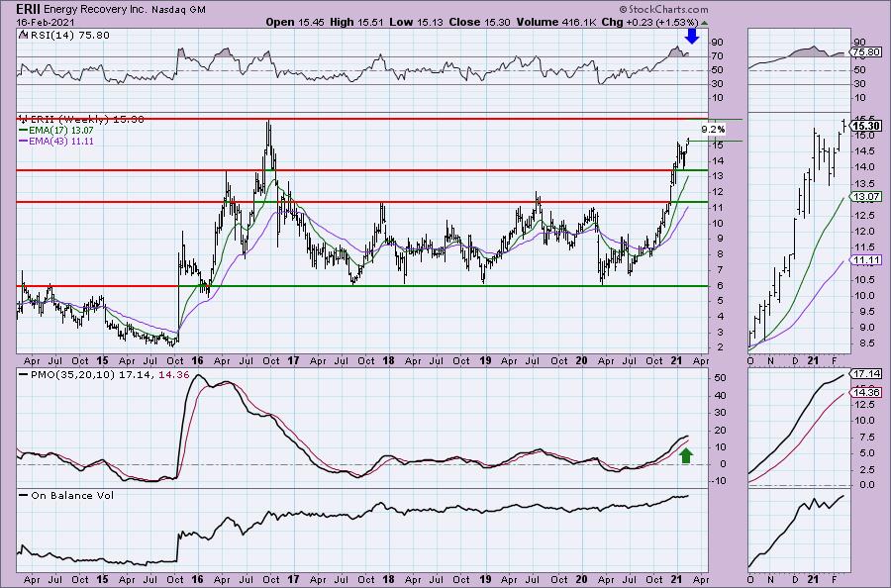
Task: Click the Open 15.45 value
Action: (293, 22)
